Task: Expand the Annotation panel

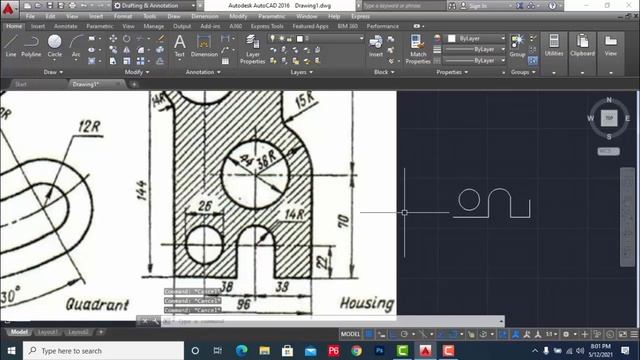Action: coord(203,72)
